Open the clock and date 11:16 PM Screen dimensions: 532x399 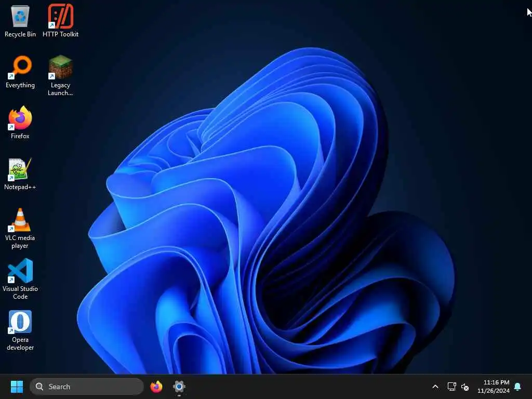(x=494, y=387)
